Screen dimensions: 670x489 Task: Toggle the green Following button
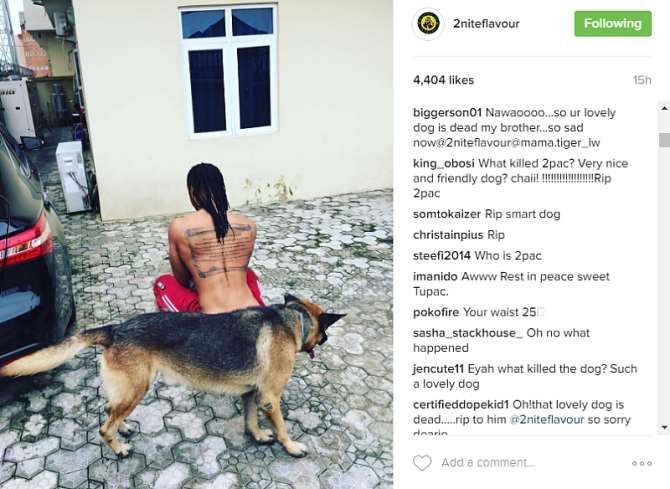point(613,24)
